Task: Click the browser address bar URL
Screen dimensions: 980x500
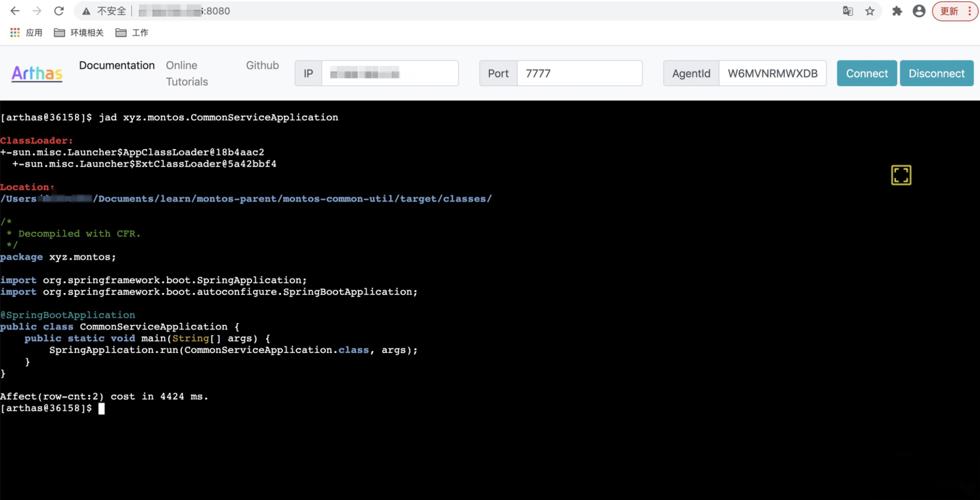Action: (x=184, y=11)
